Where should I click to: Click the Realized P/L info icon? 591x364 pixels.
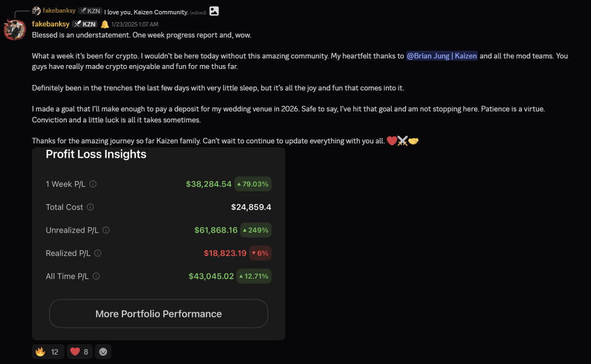[98, 253]
